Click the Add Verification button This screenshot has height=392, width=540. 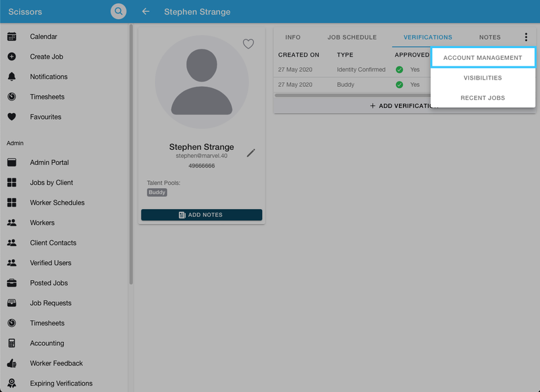[404, 106]
